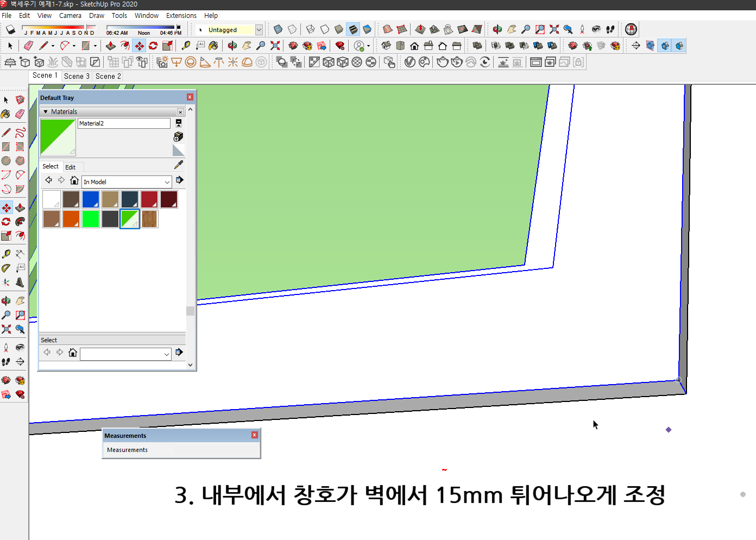Select the orange color swatch

71,219
